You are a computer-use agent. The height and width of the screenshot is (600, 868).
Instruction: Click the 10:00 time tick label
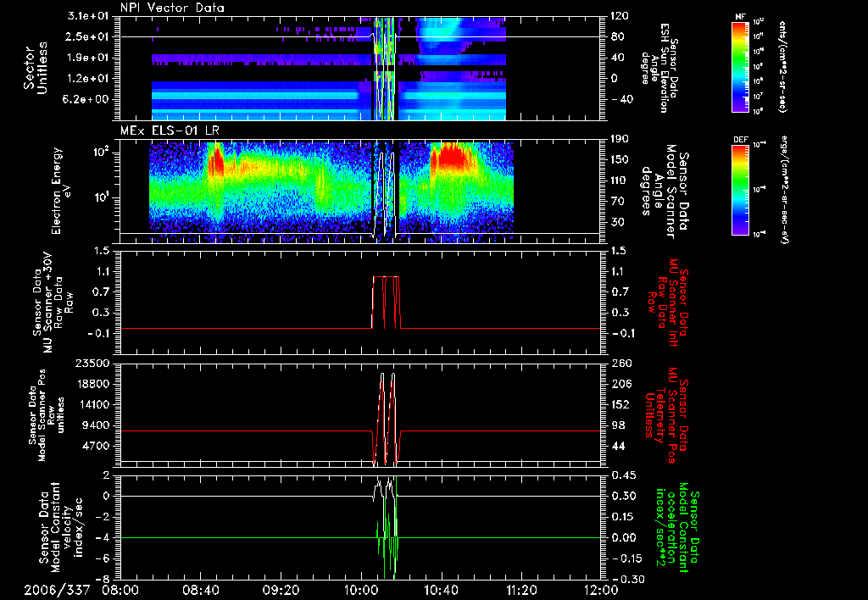coord(361,590)
